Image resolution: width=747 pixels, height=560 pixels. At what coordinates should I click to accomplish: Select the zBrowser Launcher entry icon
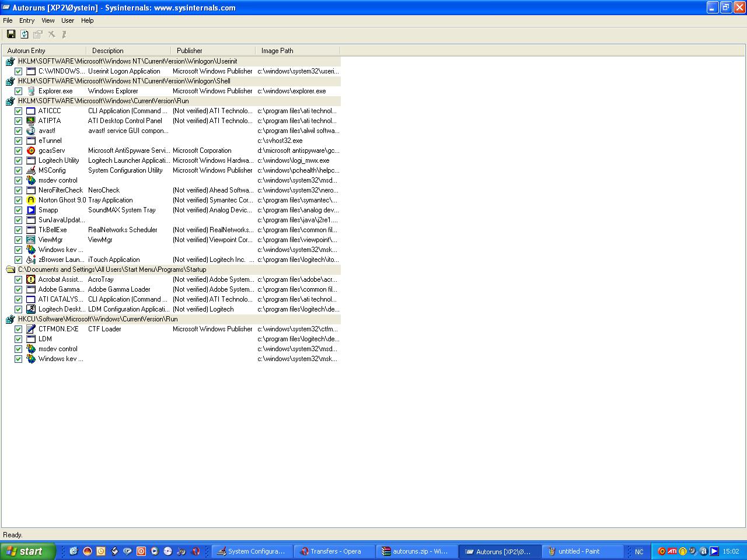tap(31, 260)
